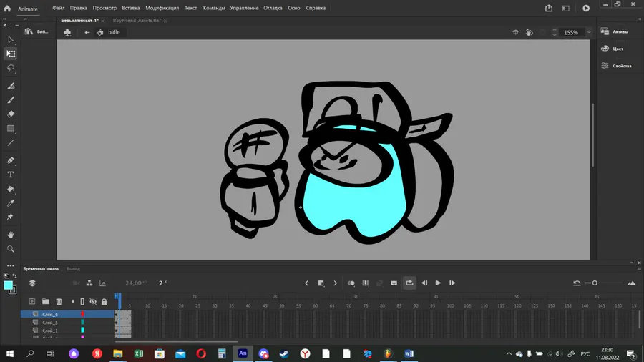Viewport: 644px width, 362px height.
Task: Open edit multiple frames dropdown
Action: tap(366, 283)
